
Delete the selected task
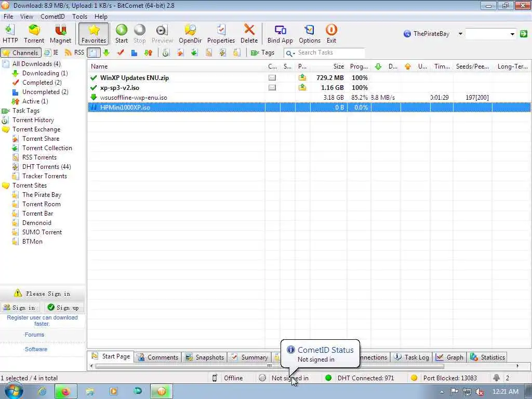pyautogui.click(x=249, y=34)
